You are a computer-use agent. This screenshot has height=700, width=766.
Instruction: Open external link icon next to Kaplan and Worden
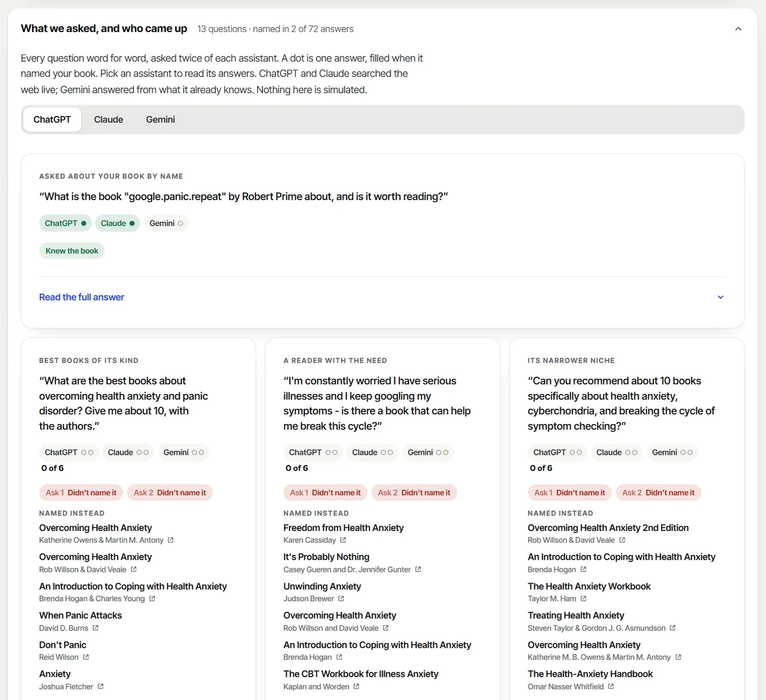tap(356, 687)
